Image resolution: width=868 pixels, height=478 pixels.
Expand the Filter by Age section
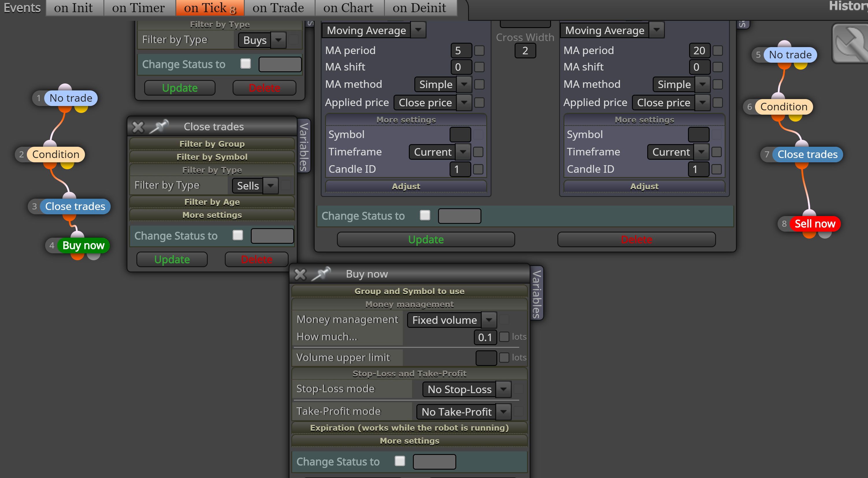(212, 202)
